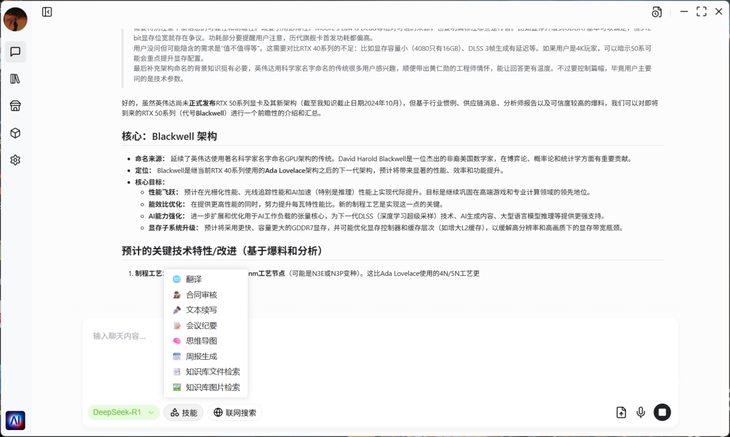Click the user profile avatar

click(15, 19)
